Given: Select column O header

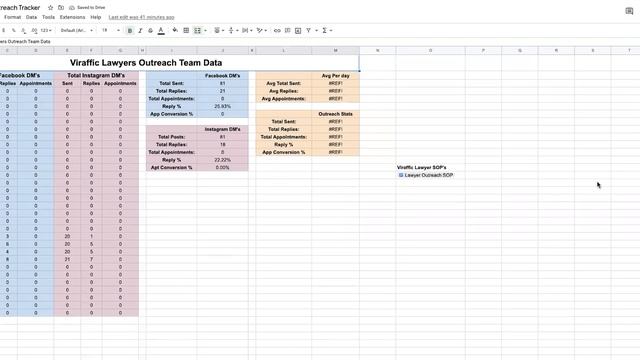Looking at the screenshot, I should click(x=430, y=51).
